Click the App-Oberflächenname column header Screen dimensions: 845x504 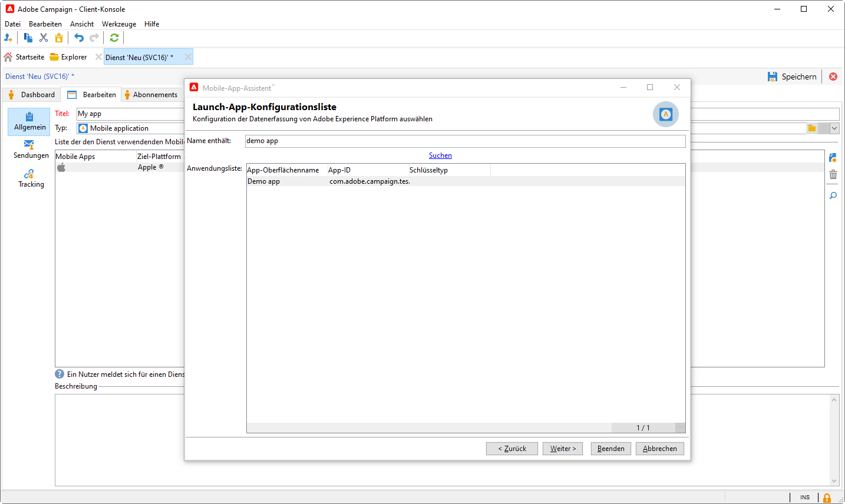(x=287, y=170)
